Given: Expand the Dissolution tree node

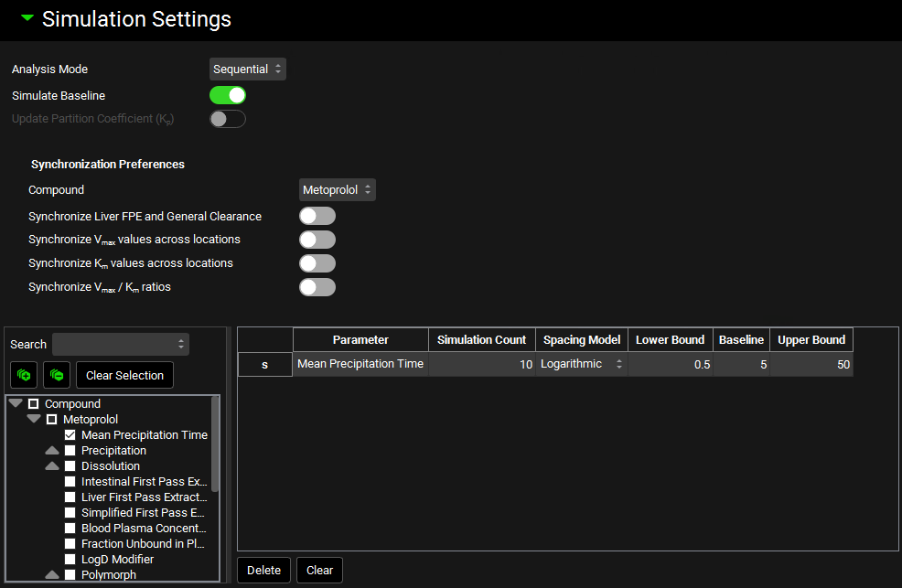Looking at the screenshot, I should [52, 466].
